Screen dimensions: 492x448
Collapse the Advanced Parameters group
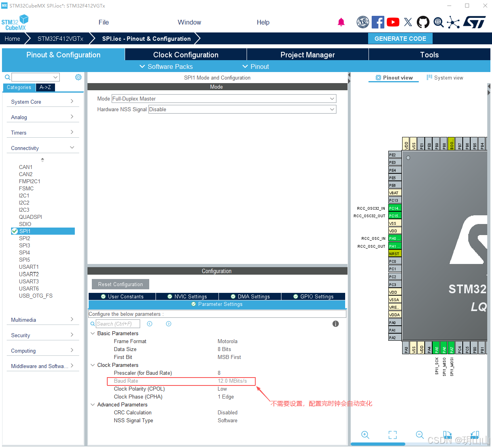(x=93, y=404)
